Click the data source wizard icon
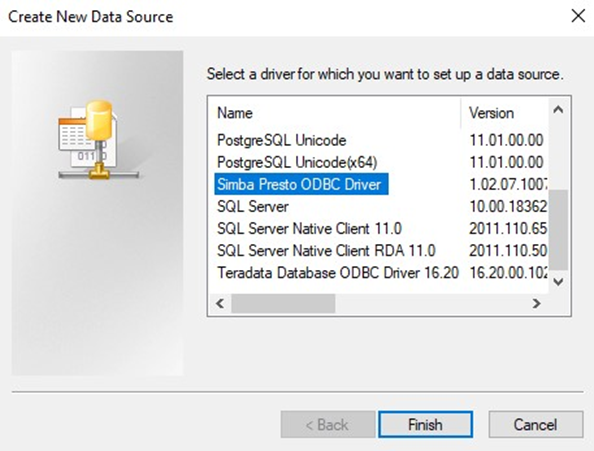This screenshot has height=451, width=594. point(98,140)
